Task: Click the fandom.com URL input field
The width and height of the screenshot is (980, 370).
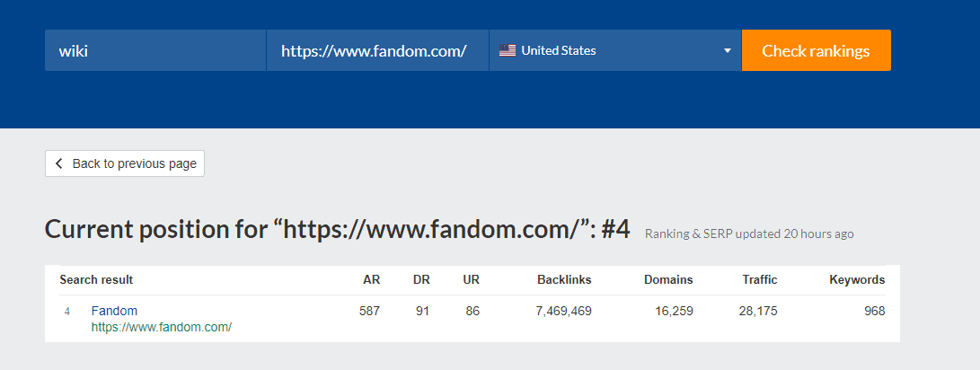Action: 377,51
